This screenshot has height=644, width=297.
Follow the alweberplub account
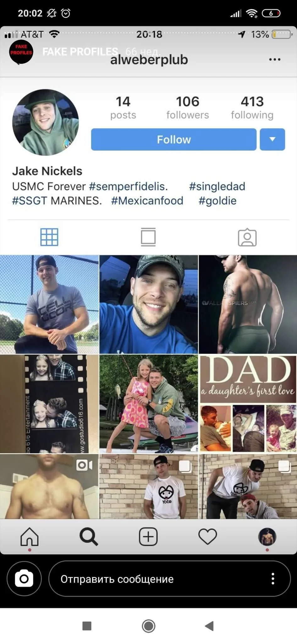(174, 139)
